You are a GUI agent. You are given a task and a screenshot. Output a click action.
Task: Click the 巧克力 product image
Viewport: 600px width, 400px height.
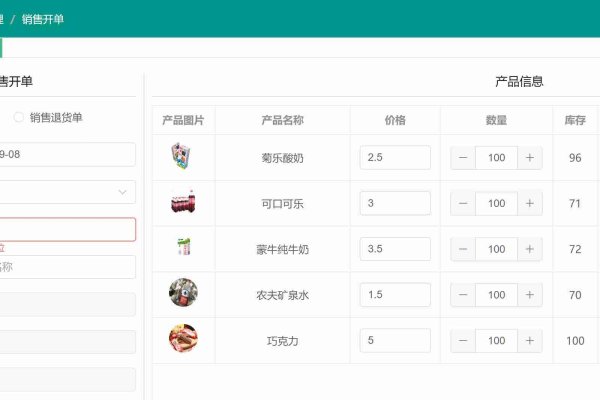pyautogui.click(x=183, y=338)
